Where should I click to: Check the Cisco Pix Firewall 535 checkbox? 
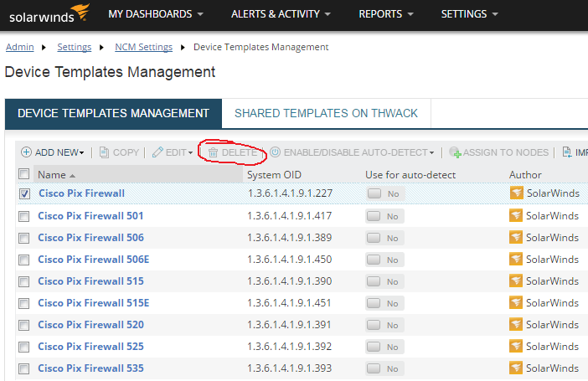click(24, 368)
